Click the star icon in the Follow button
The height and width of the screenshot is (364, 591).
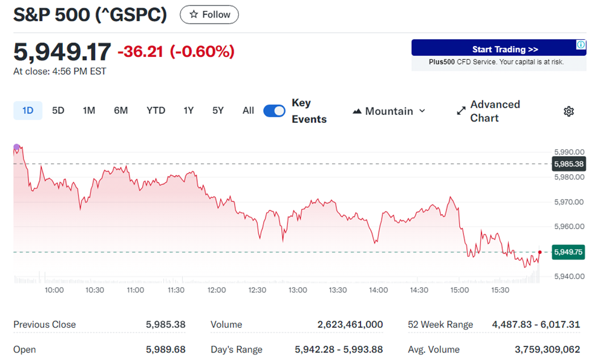pos(192,15)
